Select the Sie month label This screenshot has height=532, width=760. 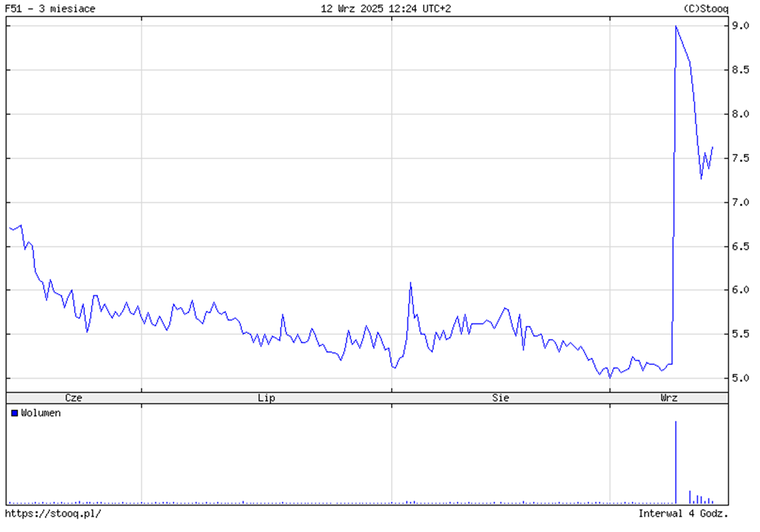(x=501, y=398)
